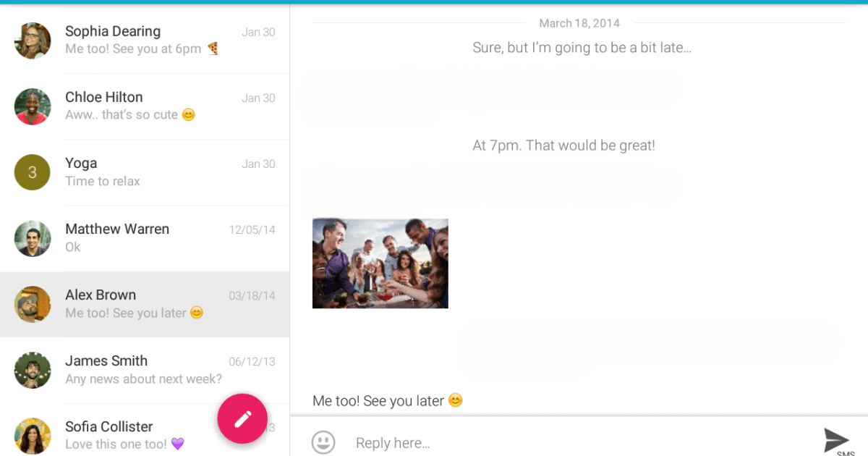Screen dimensions: 868x456
Task: Select the James Smith conversation
Action: click(145, 369)
